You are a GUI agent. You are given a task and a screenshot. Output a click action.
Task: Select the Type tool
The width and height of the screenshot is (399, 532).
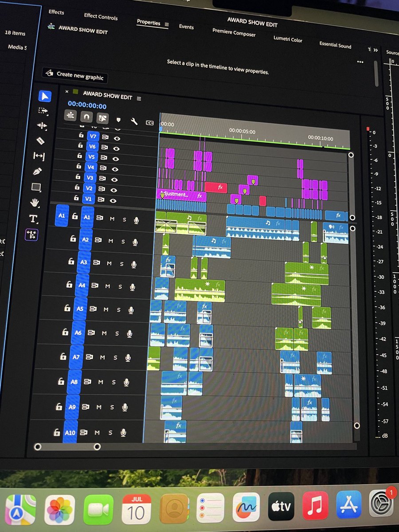(x=33, y=219)
